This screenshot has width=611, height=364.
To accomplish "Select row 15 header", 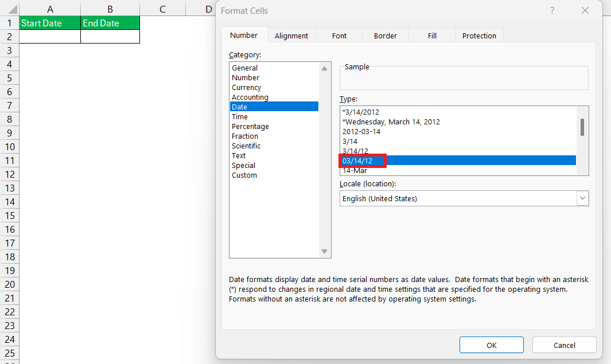I will pos(9,216).
